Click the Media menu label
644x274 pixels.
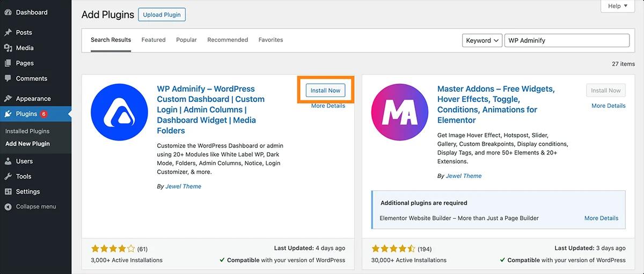click(x=25, y=48)
